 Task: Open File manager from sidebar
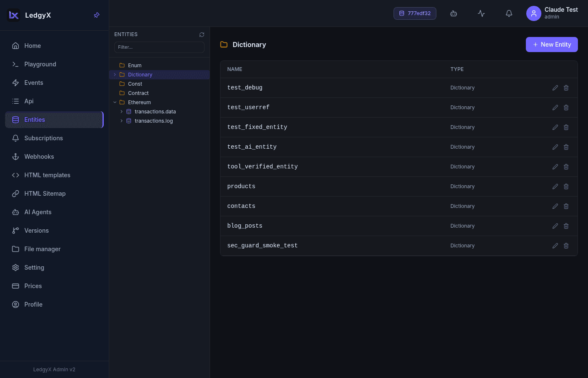[54, 249]
